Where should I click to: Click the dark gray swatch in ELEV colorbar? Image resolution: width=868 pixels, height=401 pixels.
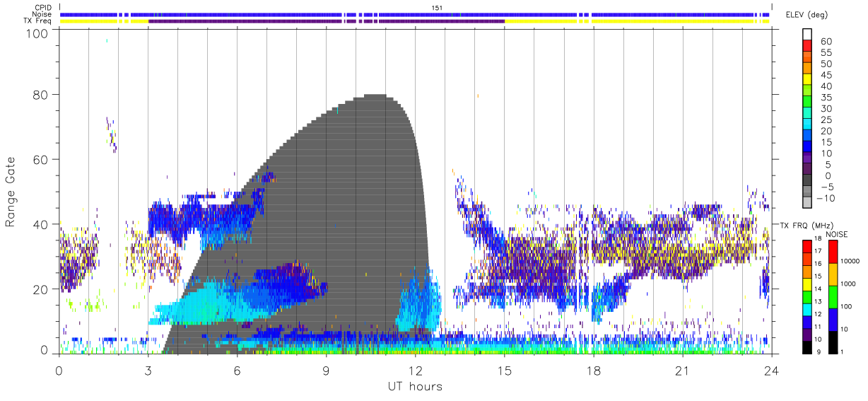tap(807, 180)
